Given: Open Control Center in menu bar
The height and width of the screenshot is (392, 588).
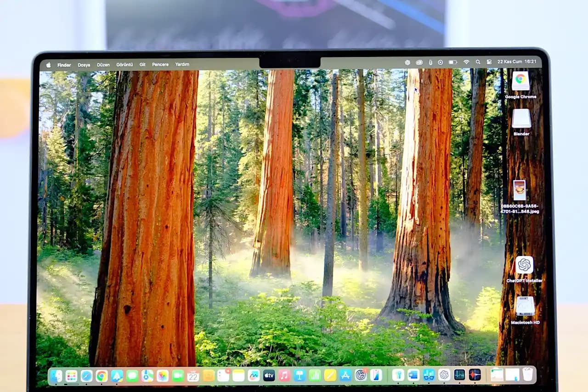Looking at the screenshot, I should coord(489,62).
